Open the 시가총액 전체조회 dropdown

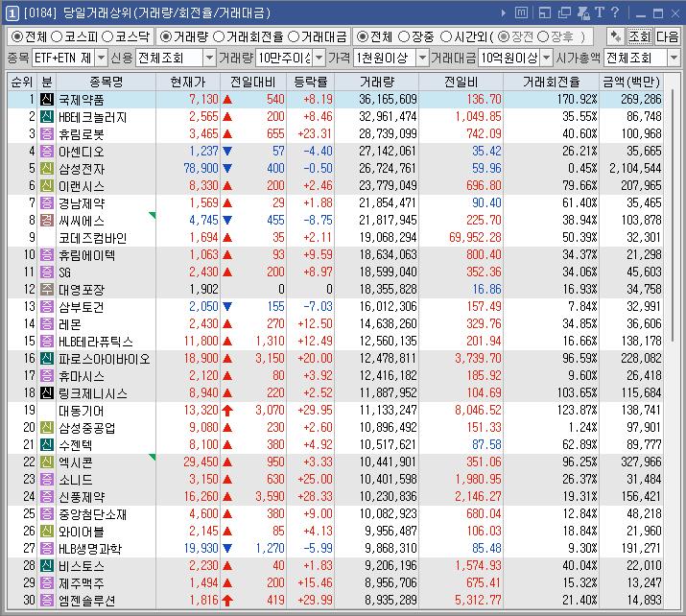[674, 58]
